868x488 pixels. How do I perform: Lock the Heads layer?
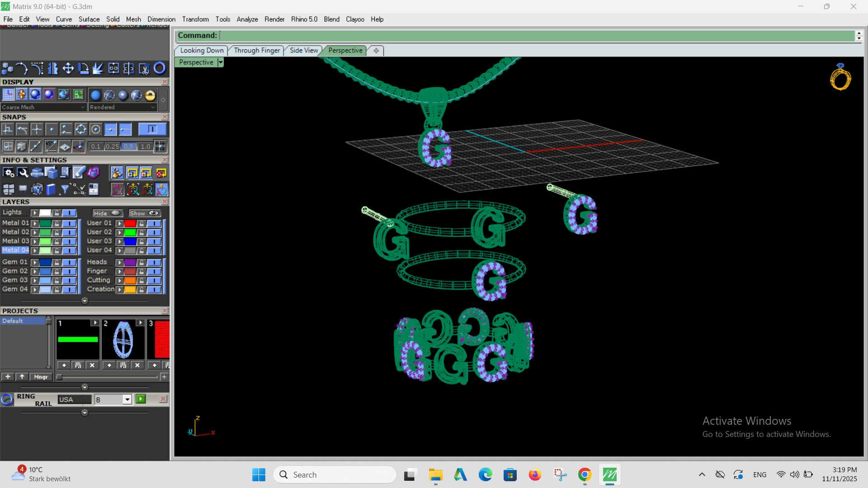(142, 262)
